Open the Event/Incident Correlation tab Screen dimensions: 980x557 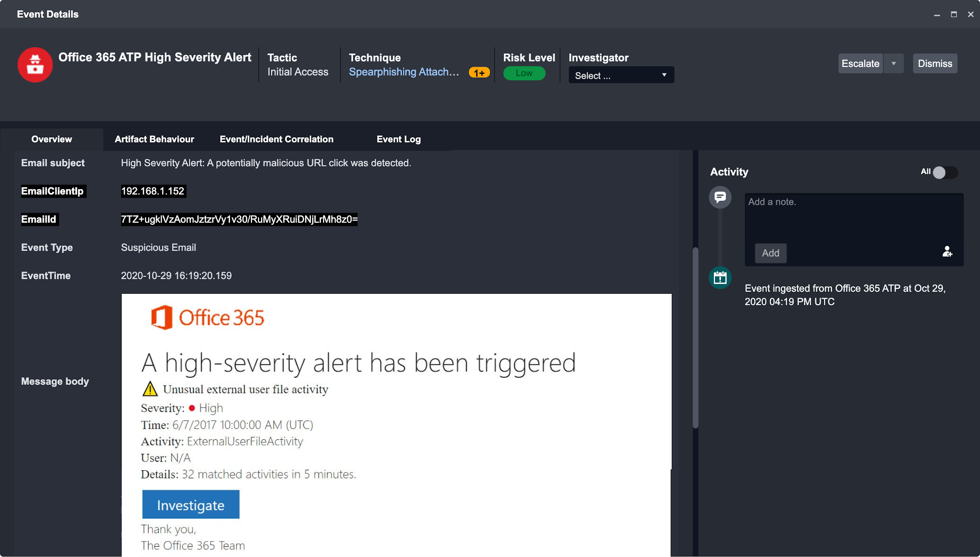click(276, 139)
